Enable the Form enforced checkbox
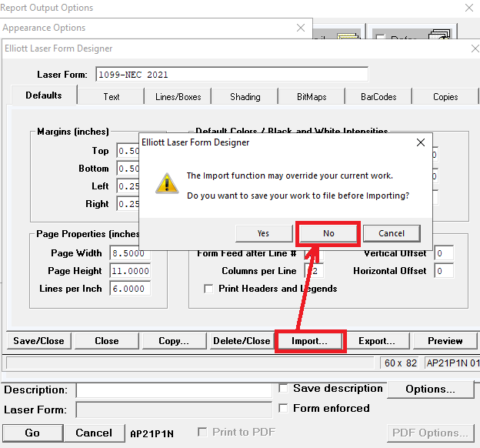Image resolution: width=480 pixels, height=448 pixels. (x=283, y=408)
